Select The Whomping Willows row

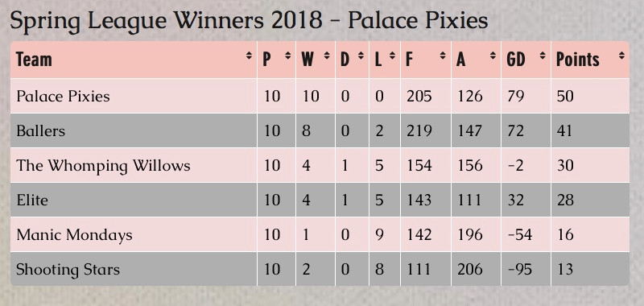[x=320, y=166]
